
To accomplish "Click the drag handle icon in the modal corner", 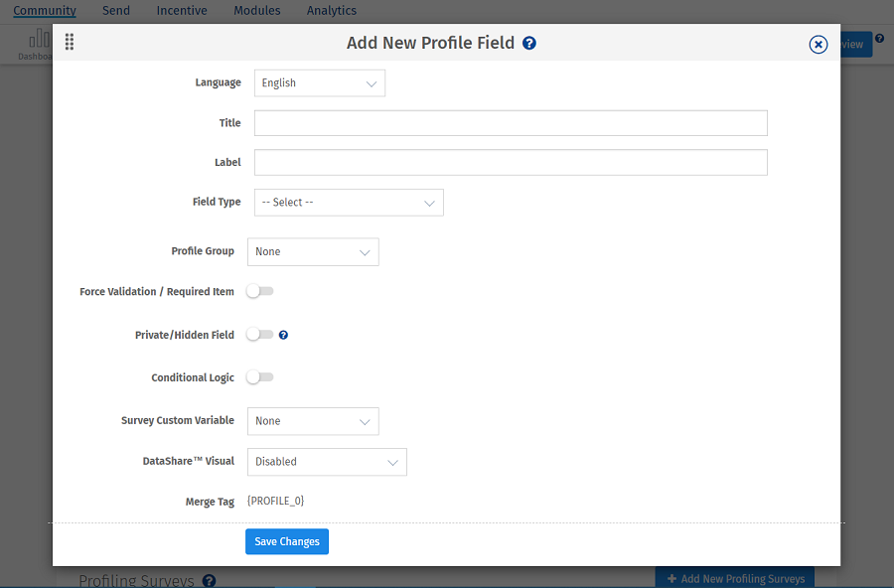I will 69,42.
